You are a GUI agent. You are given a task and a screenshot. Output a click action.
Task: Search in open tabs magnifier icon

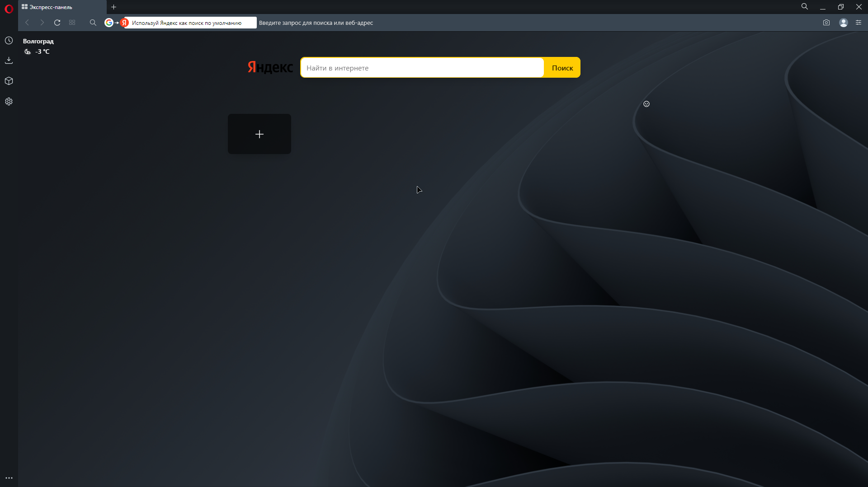tap(805, 7)
